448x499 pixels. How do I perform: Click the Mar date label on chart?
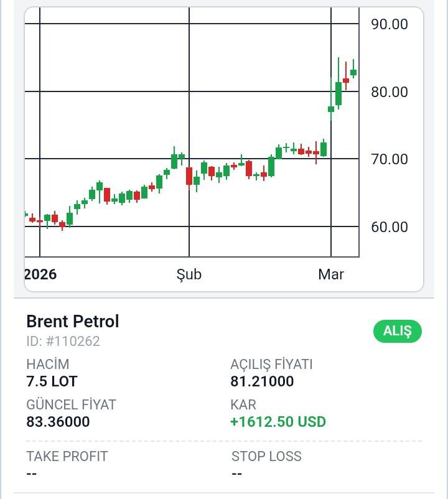tap(331, 274)
